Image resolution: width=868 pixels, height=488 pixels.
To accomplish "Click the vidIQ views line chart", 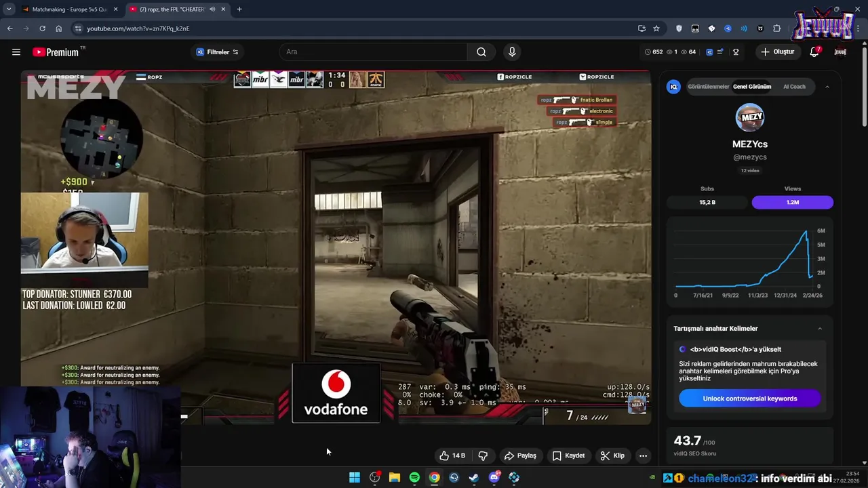I will [749, 261].
